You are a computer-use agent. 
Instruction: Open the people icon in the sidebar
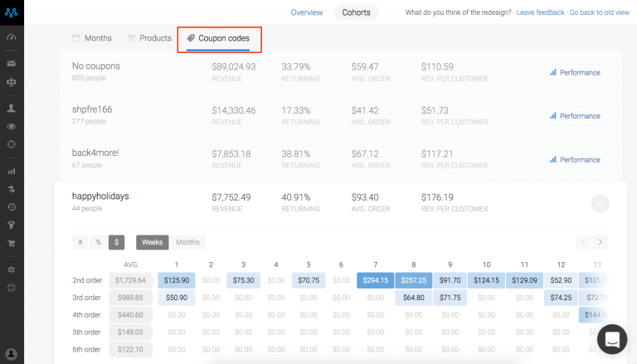pyautogui.click(x=12, y=108)
